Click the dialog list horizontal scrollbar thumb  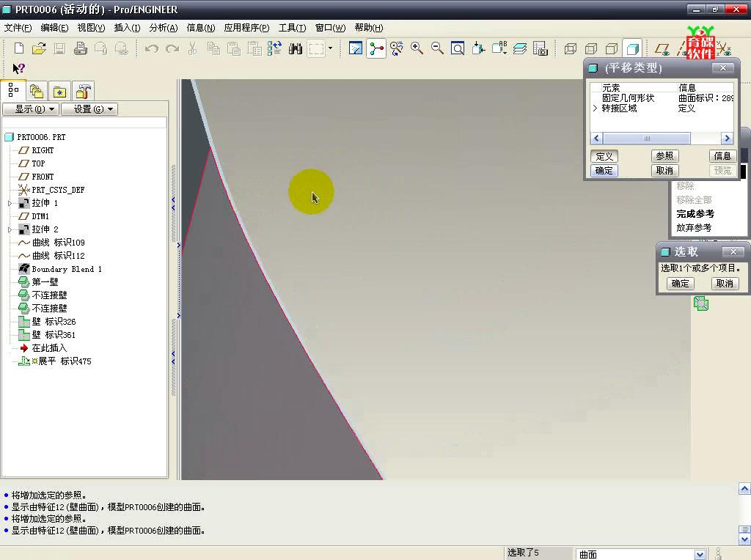(x=647, y=139)
